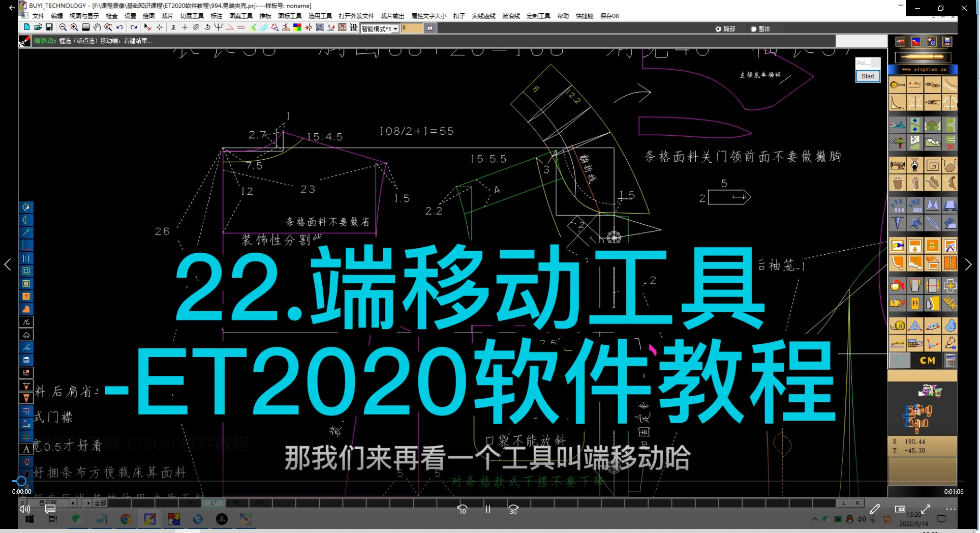
Task: Click the Zoom in magnifier icon
Action: coord(74,27)
